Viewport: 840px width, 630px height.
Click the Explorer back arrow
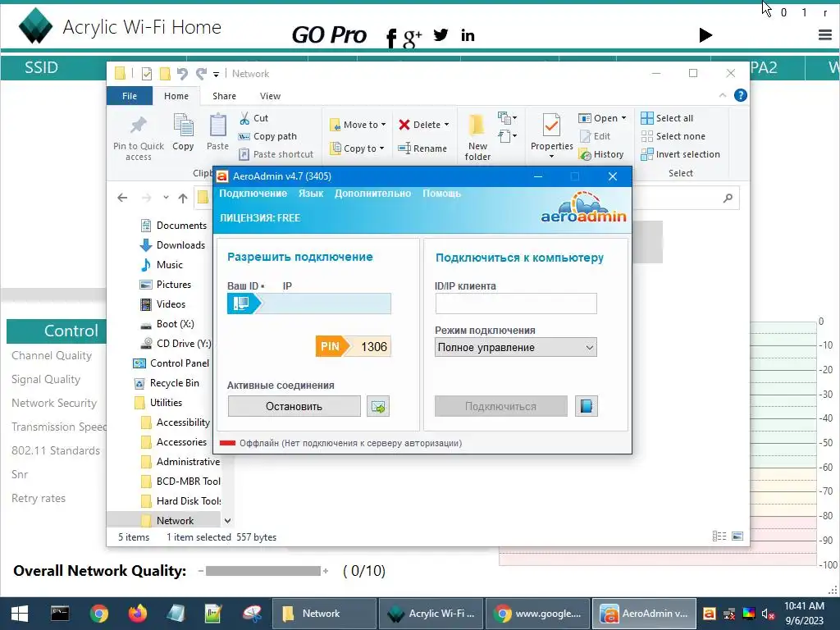122,198
